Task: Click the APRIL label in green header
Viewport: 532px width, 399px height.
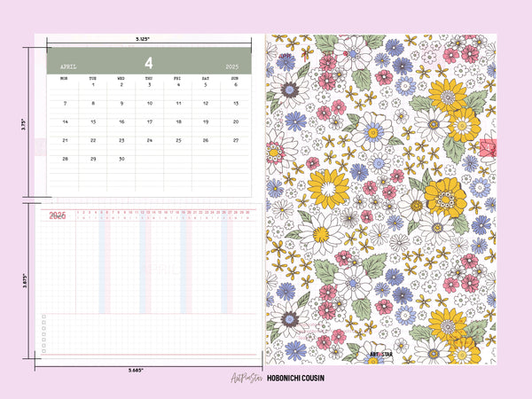Action: (x=69, y=66)
